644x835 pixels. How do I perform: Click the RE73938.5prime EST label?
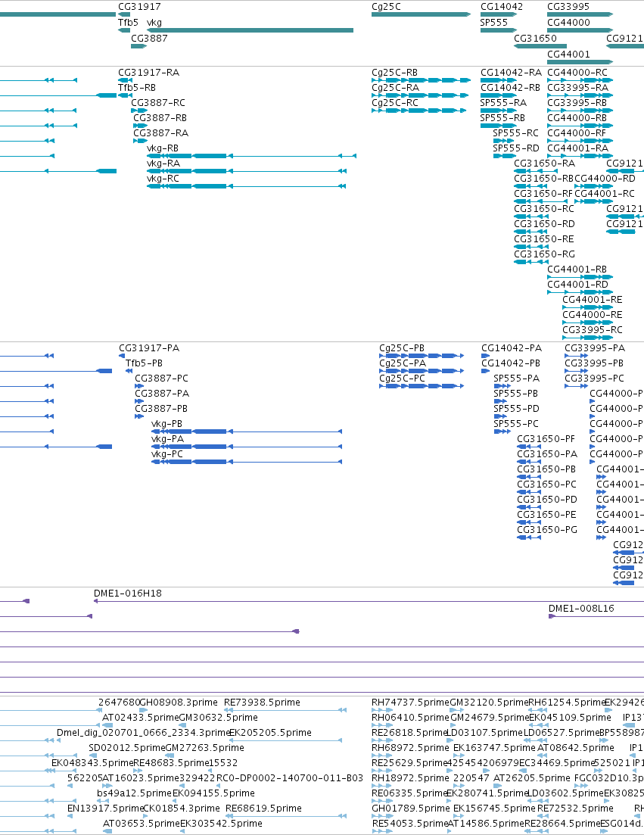[262, 703]
